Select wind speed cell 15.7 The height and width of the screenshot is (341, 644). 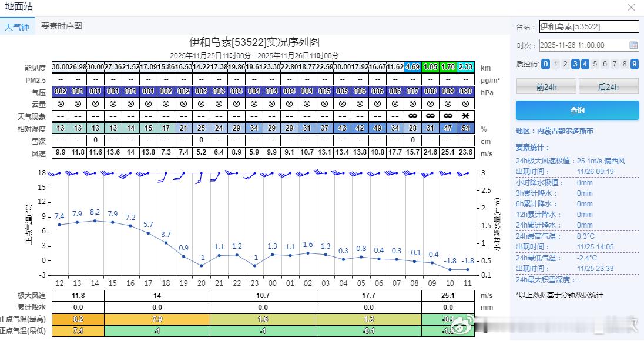point(412,152)
